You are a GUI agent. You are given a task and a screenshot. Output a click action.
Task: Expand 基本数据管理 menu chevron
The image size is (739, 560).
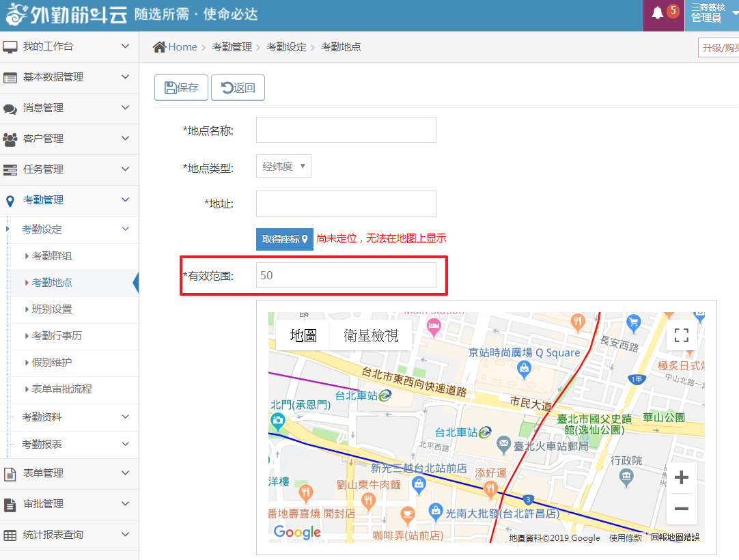[126, 77]
